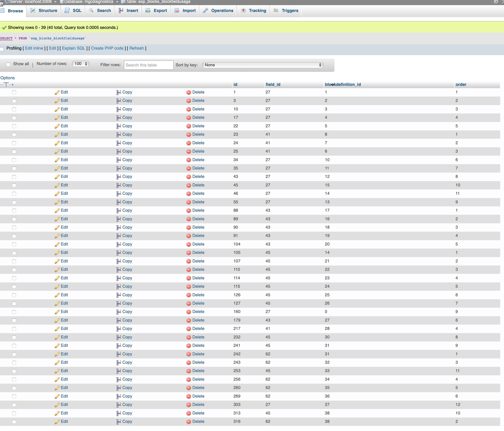Image resolution: width=504 pixels, height=431 pixels.
Task: Open the Number of rows dropdown
Action: coord(81,64)
